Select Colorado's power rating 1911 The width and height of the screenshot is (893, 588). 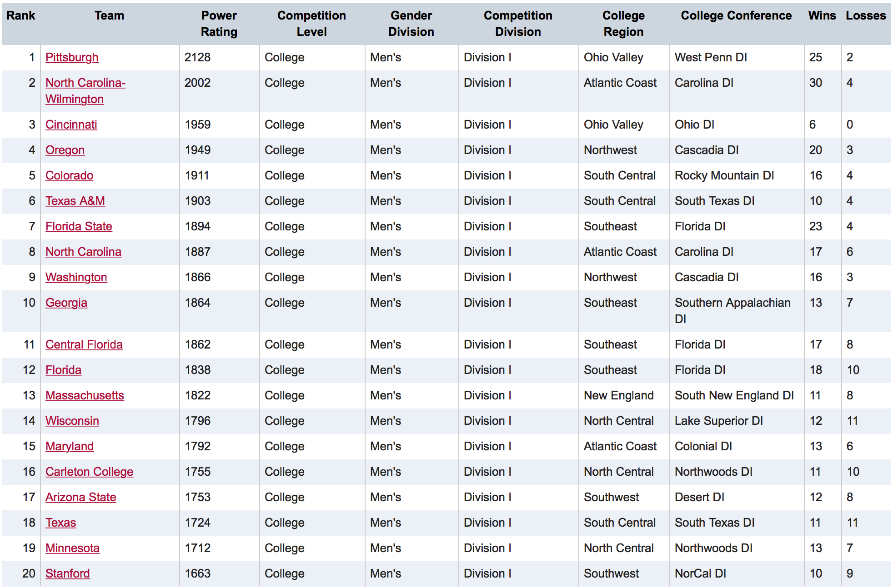197,175
